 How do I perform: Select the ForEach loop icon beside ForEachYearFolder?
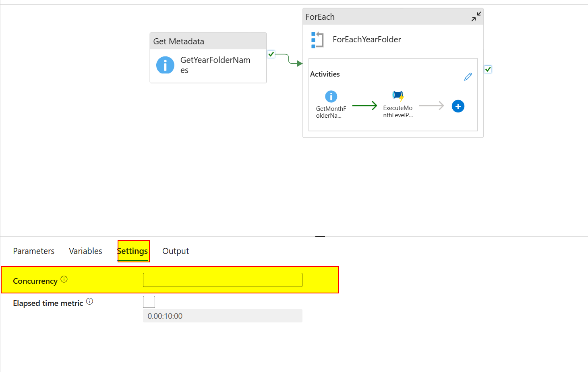318,39
